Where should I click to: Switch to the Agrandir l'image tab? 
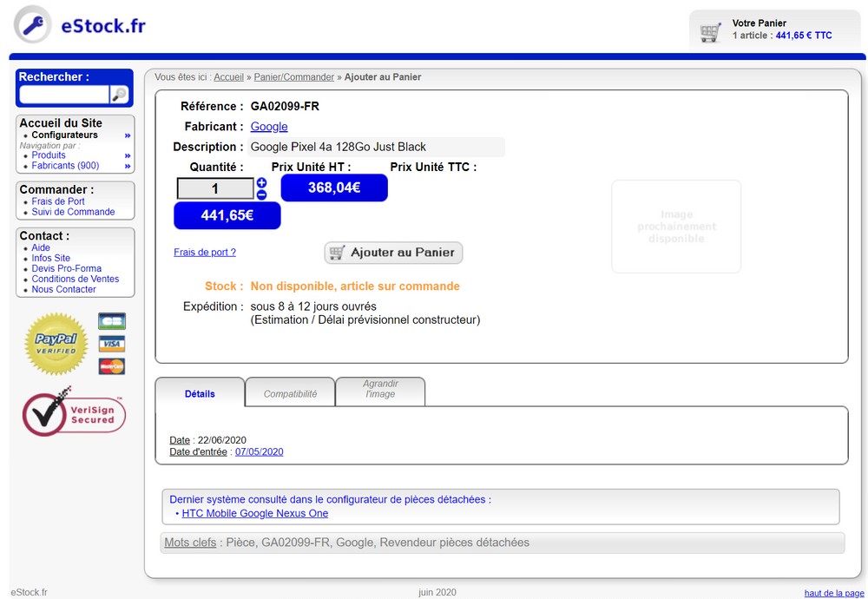[380, 389]
